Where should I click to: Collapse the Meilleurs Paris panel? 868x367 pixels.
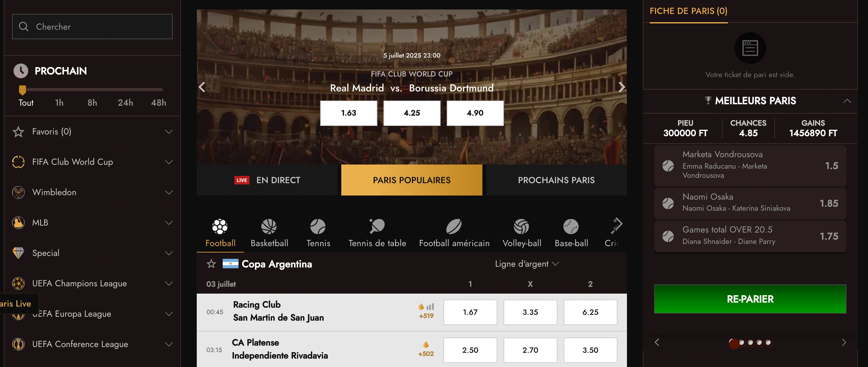coord(847,101)
